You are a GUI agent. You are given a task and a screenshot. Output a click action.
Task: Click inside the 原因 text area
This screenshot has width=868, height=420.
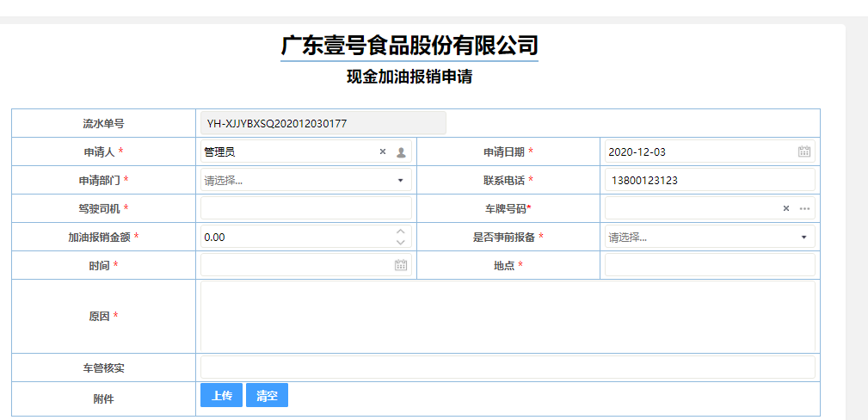pyautogui.click(x=508, y=317)
